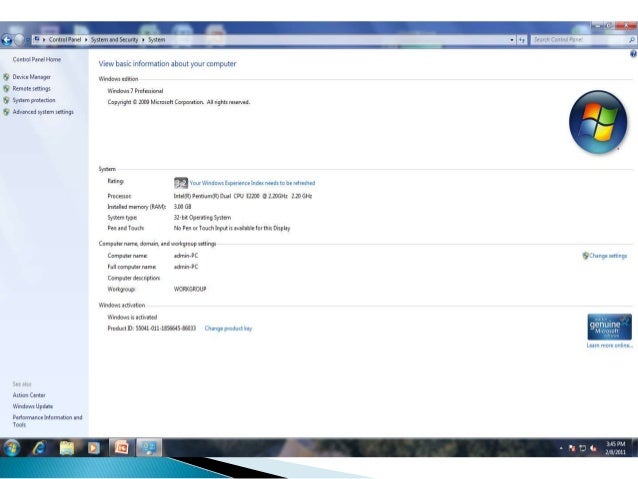Click Your Windows Experience Index needs refreshed link
Image resolution: width=638 pixels, height=479 pixels.
click(252, 183)
